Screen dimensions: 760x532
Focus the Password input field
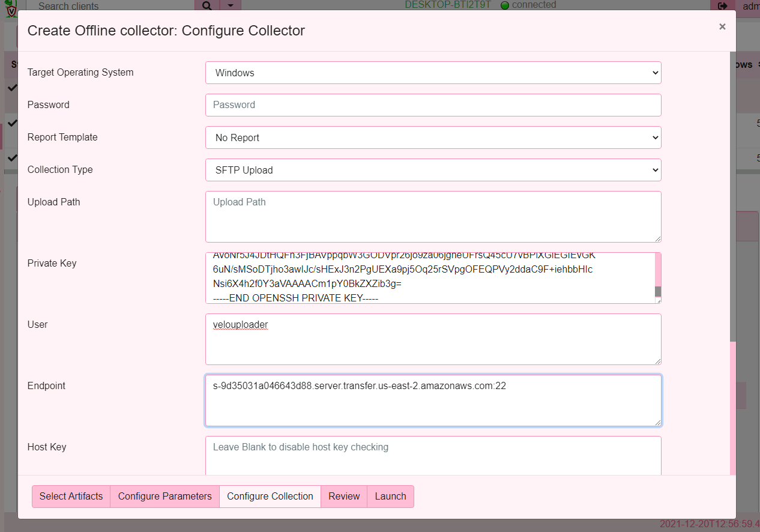(433, 105)
